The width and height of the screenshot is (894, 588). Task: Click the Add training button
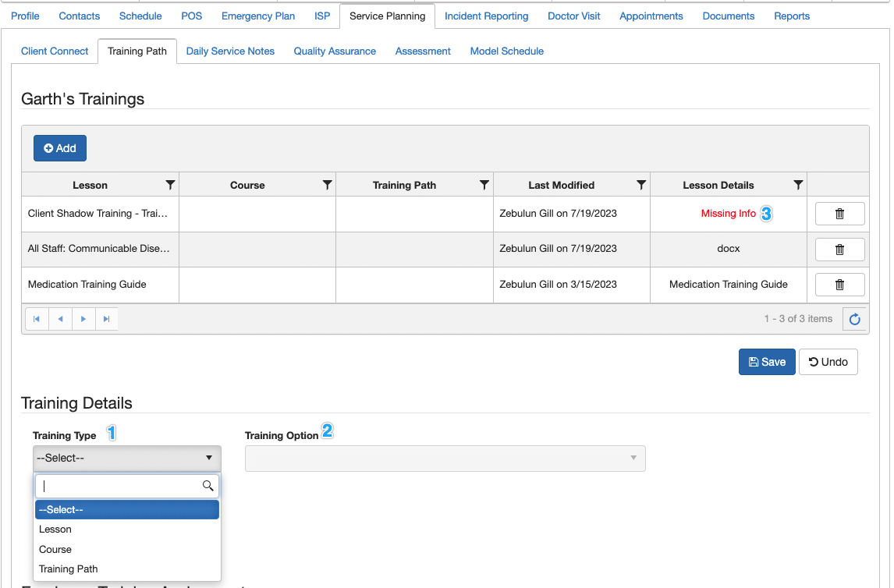click(60, 148)
